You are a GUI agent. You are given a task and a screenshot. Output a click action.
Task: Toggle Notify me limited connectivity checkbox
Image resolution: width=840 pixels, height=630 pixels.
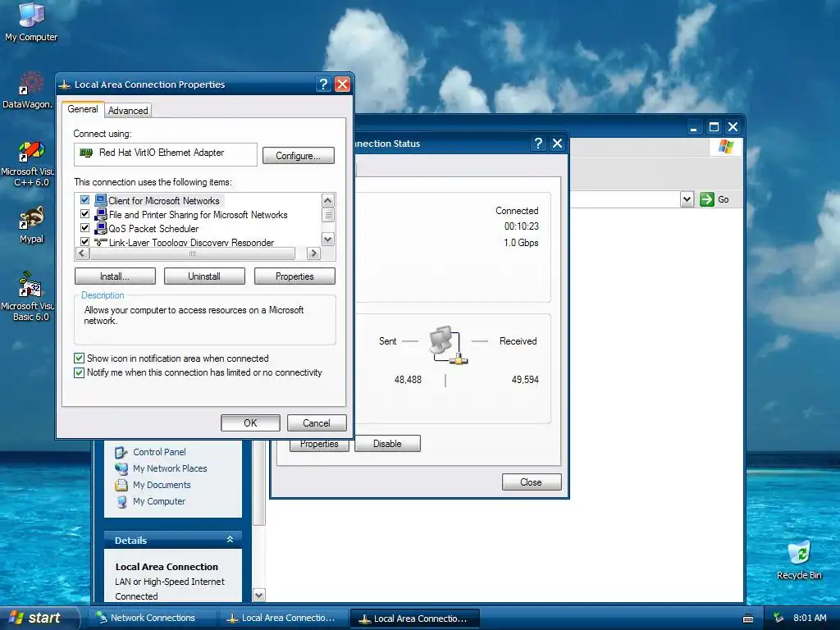tap(79, 372)
